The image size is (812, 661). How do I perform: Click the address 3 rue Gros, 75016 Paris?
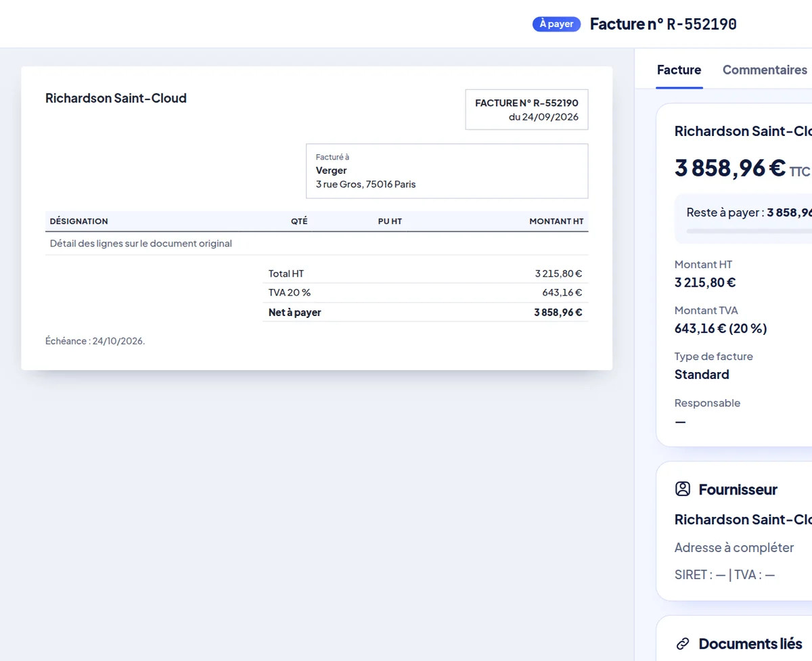click(x=365, y=184)
